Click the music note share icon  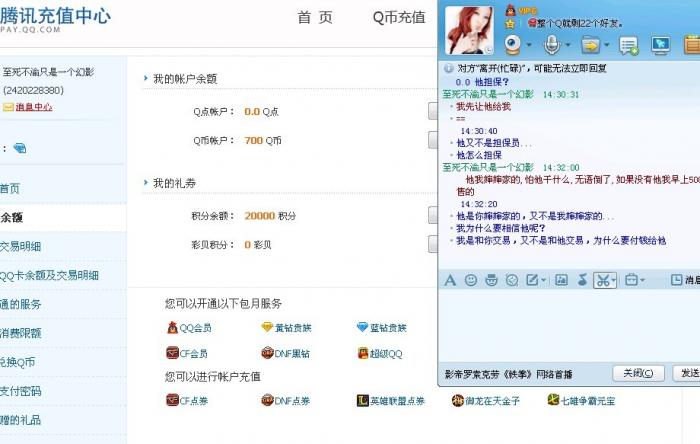coord(582,280)
